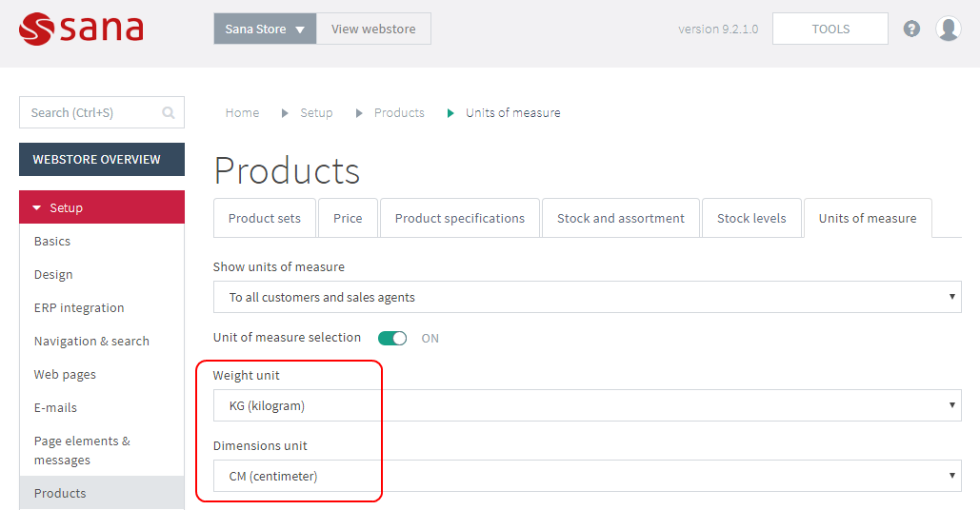Screen dimensions: 980x510
Task: Toggle Unit of measure selection switch
Action: 392,338
